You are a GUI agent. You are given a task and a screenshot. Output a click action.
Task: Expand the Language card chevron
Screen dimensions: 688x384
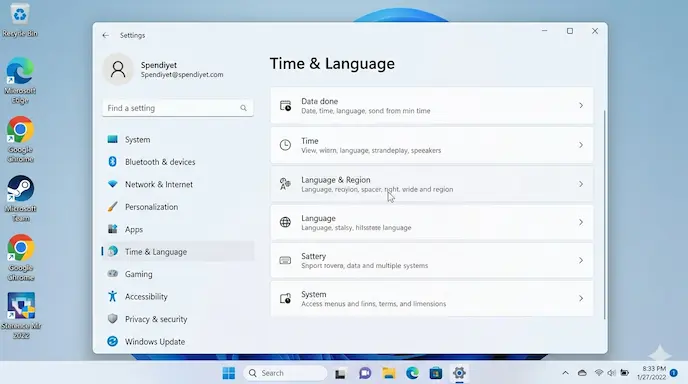[x=581, y=222]
